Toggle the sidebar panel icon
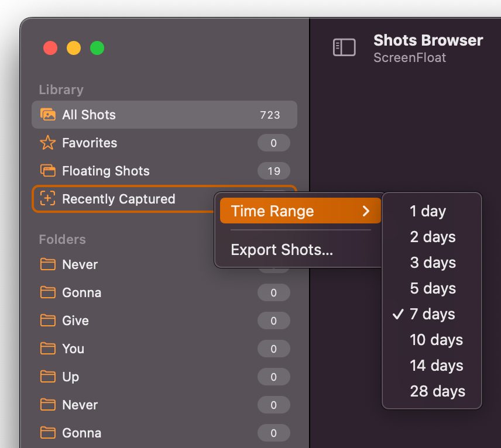The height and width of the screenshot is (448, 501). (344, 47)
